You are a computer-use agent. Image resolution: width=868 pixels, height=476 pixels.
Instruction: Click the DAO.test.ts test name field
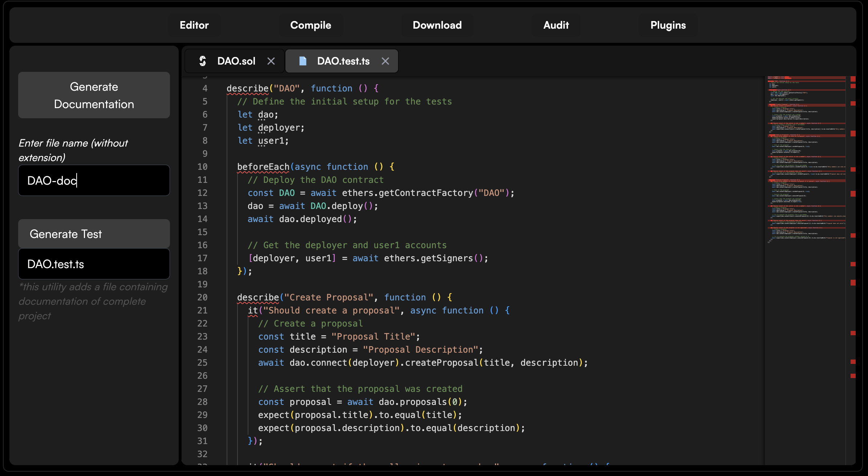point(94,264)
